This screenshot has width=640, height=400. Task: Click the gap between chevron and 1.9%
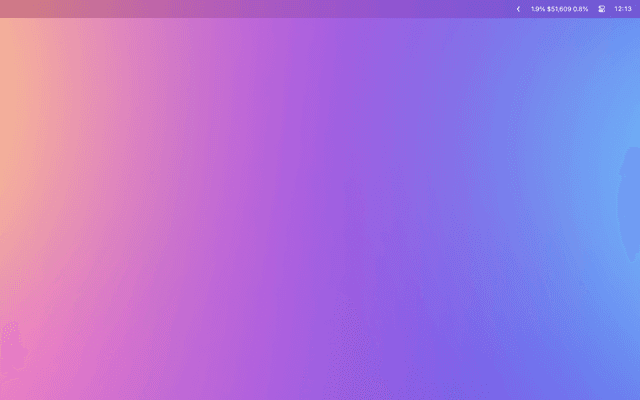coord(525,9)
